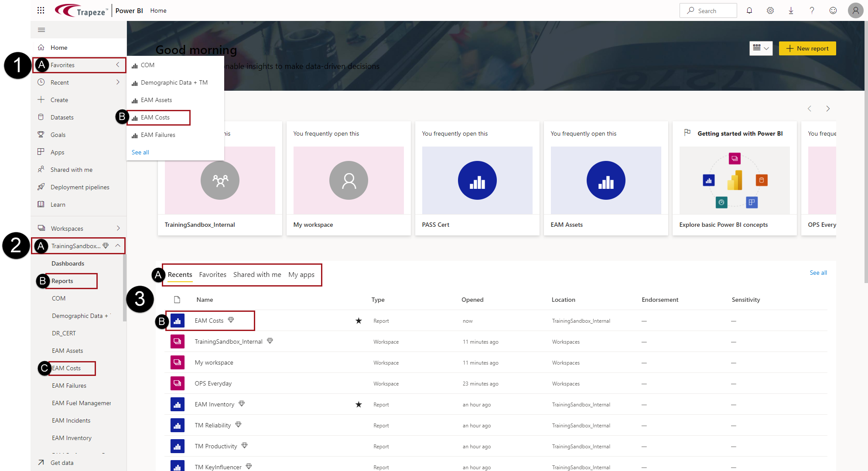
Task: Open the help question mark icon
Action: [x=812, y=10]
